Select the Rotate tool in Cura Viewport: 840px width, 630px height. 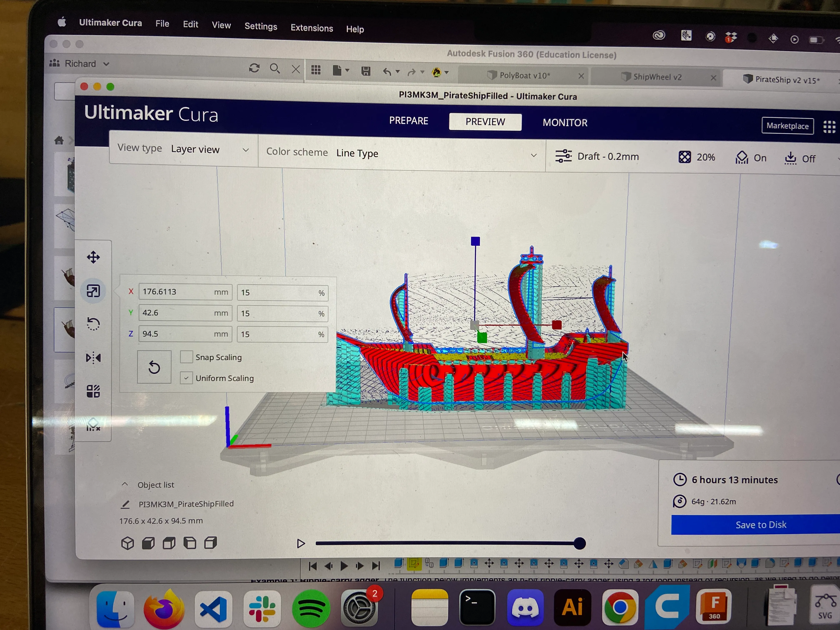(x=93, y=324)
